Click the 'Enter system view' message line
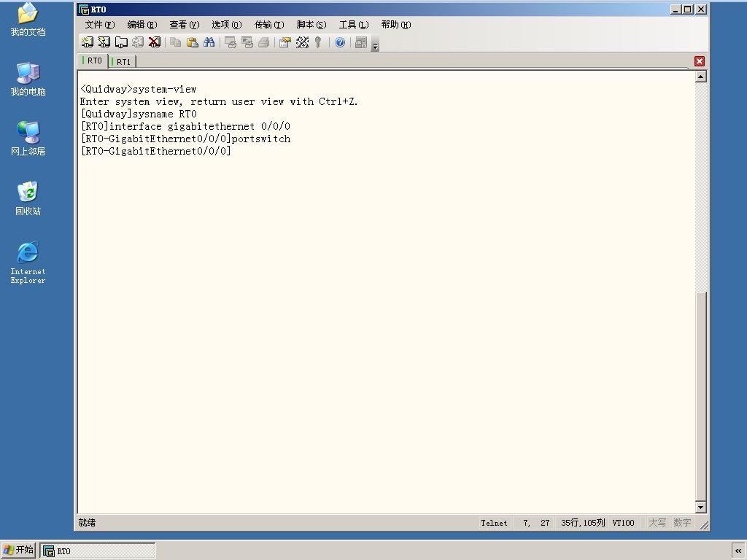747x560 pixels. (219, 101)
